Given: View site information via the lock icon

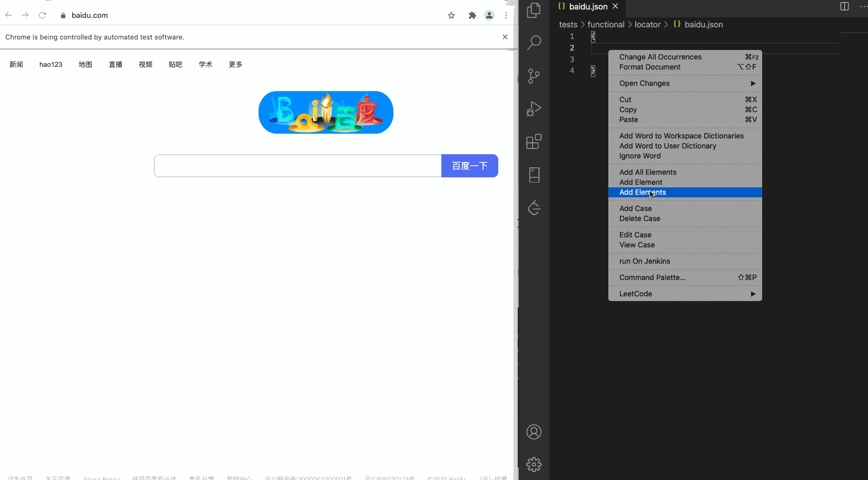Looking at the screenshot, I should pos(63,15).
